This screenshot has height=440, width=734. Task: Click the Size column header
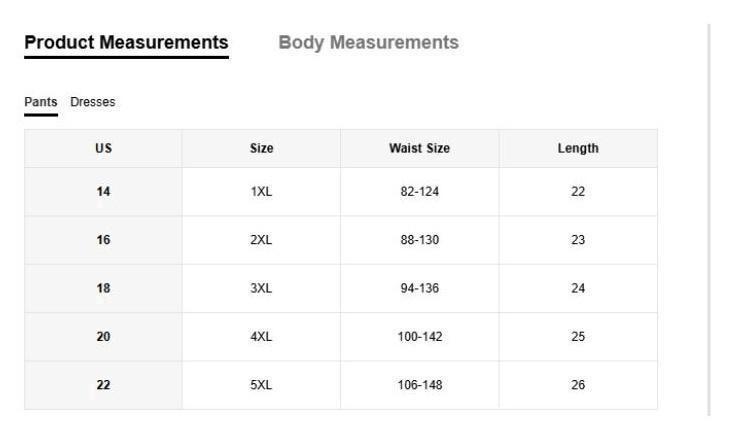(261, 148)
